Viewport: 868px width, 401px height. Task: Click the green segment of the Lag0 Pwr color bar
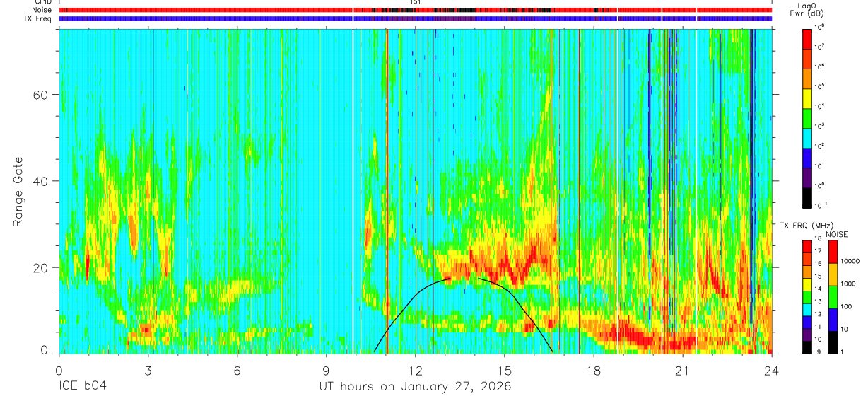[807, 117]
